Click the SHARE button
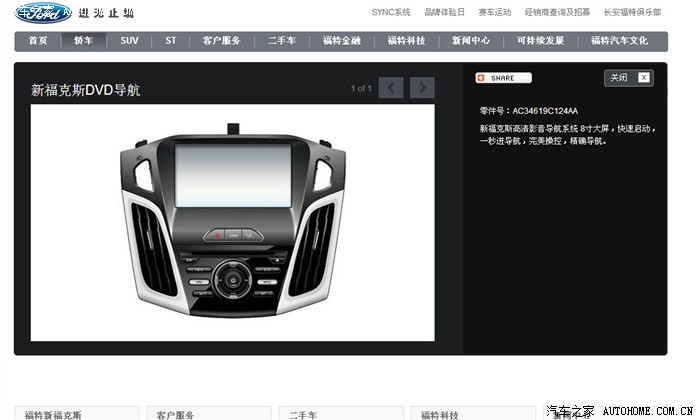The image size is (700, 420). 503,78
